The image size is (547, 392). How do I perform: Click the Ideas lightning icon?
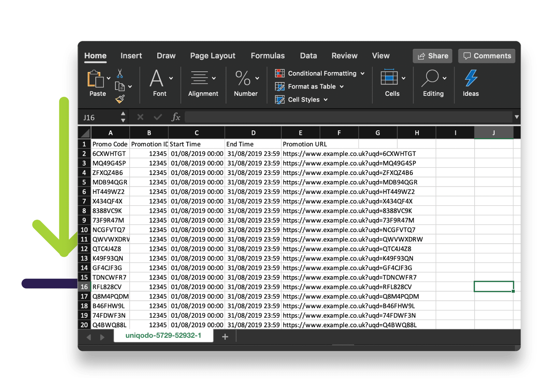[471, 78]
